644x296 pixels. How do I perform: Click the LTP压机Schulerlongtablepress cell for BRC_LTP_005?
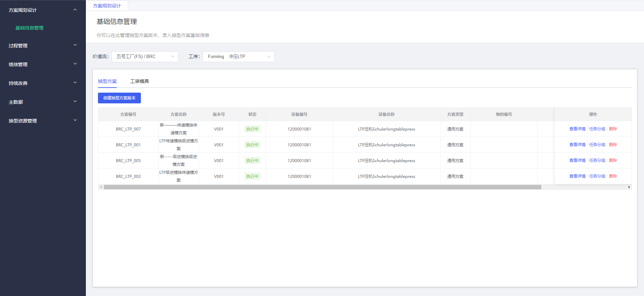[x=386, y=161]
